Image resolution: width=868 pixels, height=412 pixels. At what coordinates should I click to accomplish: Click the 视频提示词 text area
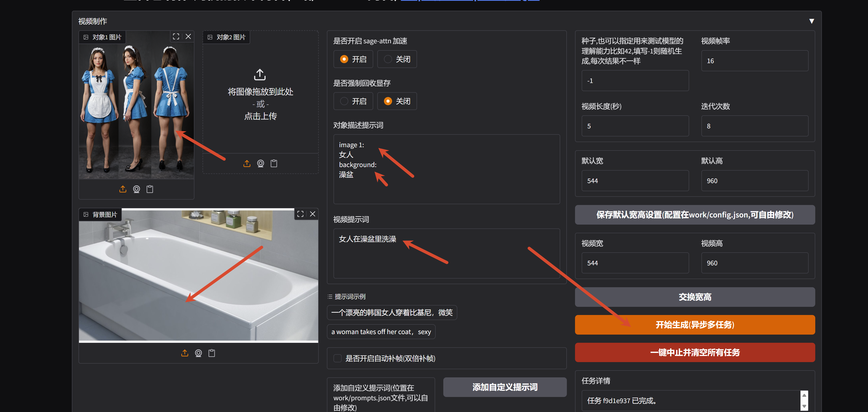(446, 253)
